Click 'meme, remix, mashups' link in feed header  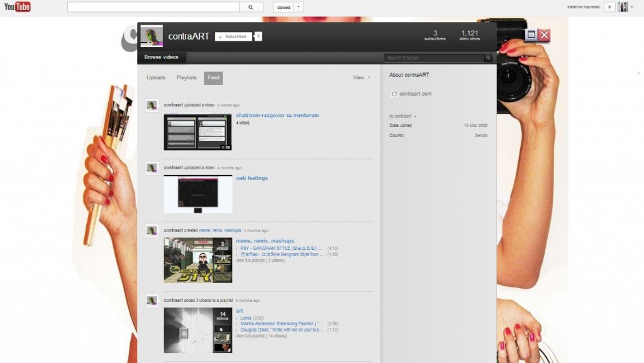click(x=220, y=231)
